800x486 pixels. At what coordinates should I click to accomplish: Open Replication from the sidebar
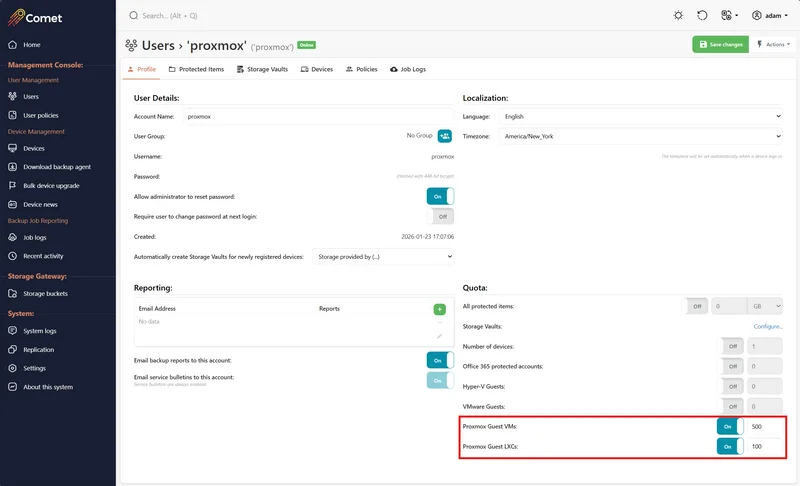click(12, 350)
